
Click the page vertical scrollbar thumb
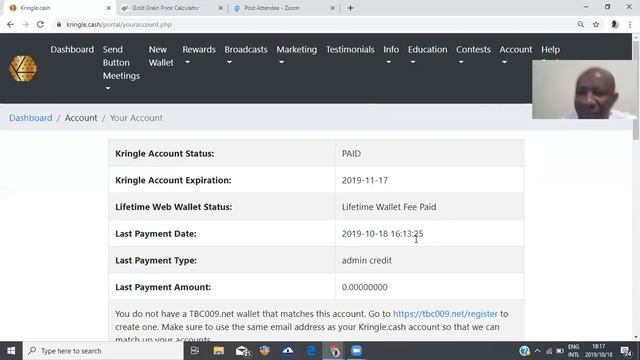[x=636, y=91]
